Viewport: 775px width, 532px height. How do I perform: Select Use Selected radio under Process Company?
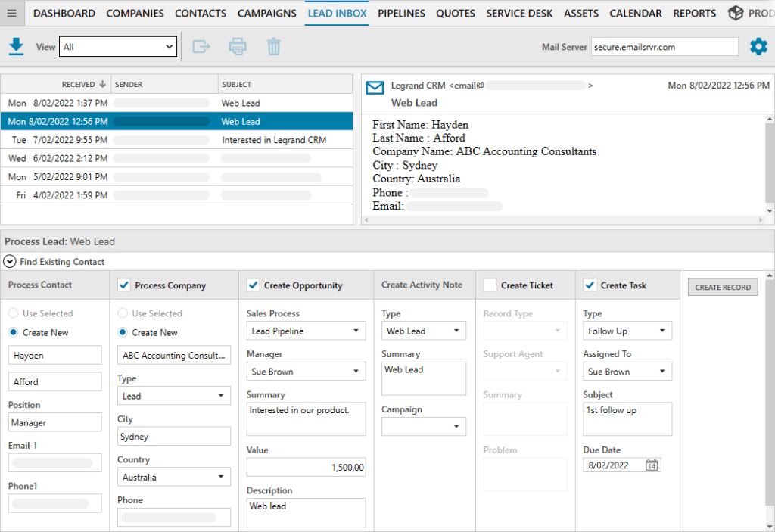(x=121, y=313)
